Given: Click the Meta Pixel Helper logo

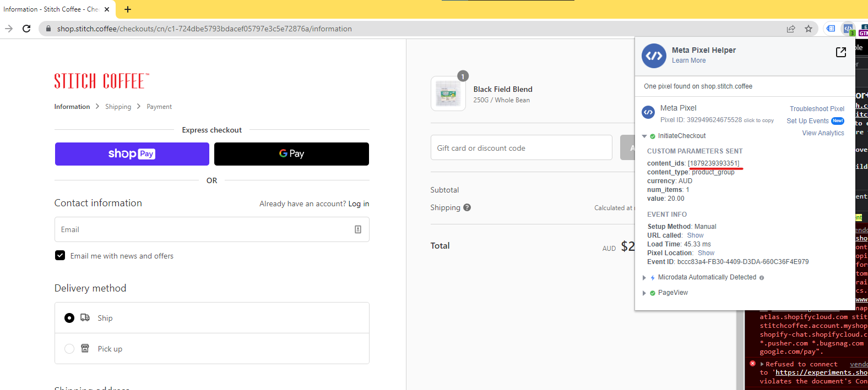Looking at the screenshot, I should [654, 56].
